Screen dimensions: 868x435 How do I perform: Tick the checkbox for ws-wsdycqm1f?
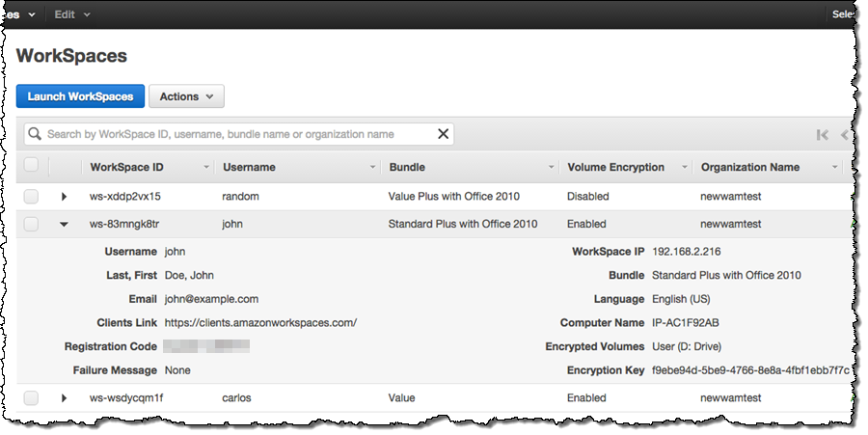(x=31, y=397)
